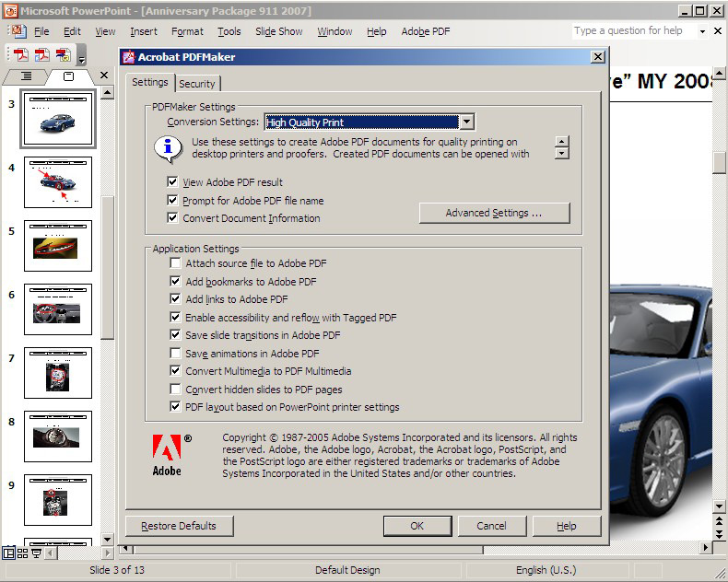Switch to Slide Sorter View icon
Image resolution: width=728 pixels, height=582 pixels.
[22, 553]
